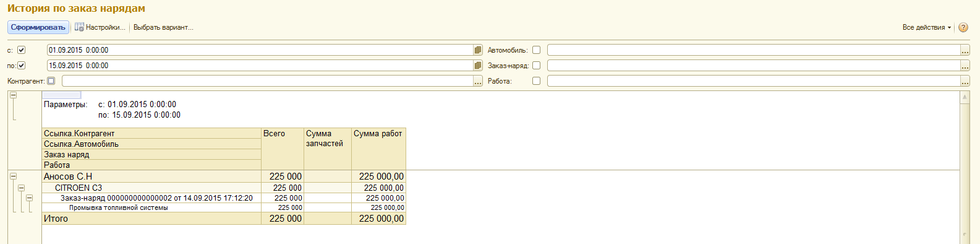Viewport: 980px width, 244px height.
Task: Open Автомобиль selection ellipsis button
Action: coord(965,50)
